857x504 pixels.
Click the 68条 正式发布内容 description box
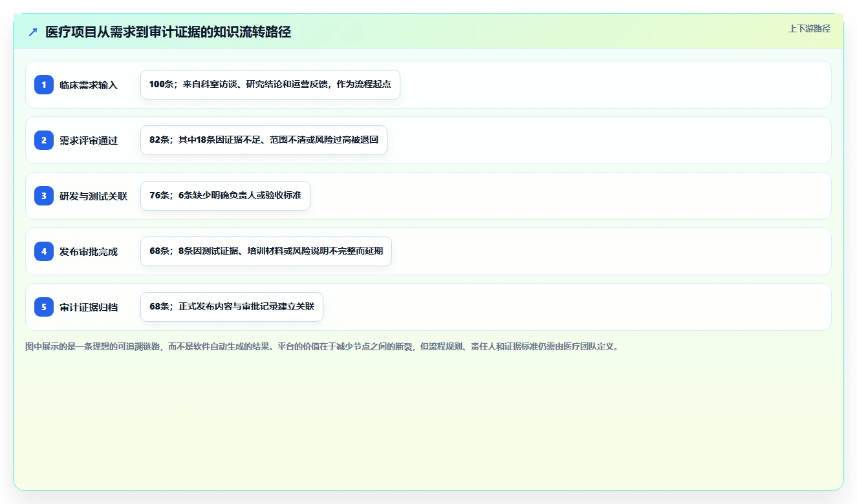pyautogui.click(x=232, y=307)
